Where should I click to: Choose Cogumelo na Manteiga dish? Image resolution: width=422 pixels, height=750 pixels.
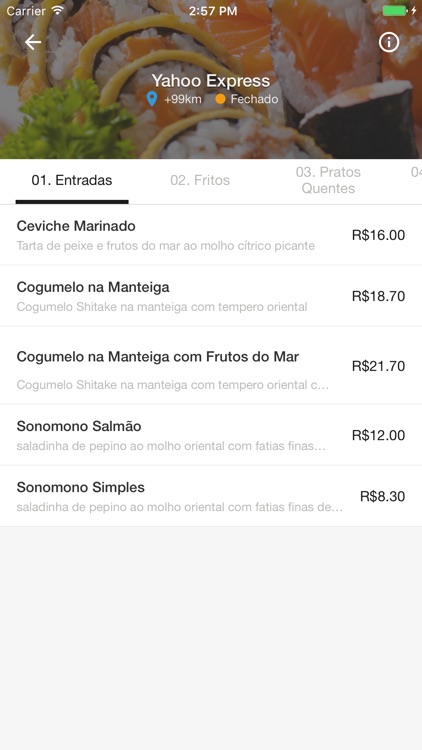(211, 296)
